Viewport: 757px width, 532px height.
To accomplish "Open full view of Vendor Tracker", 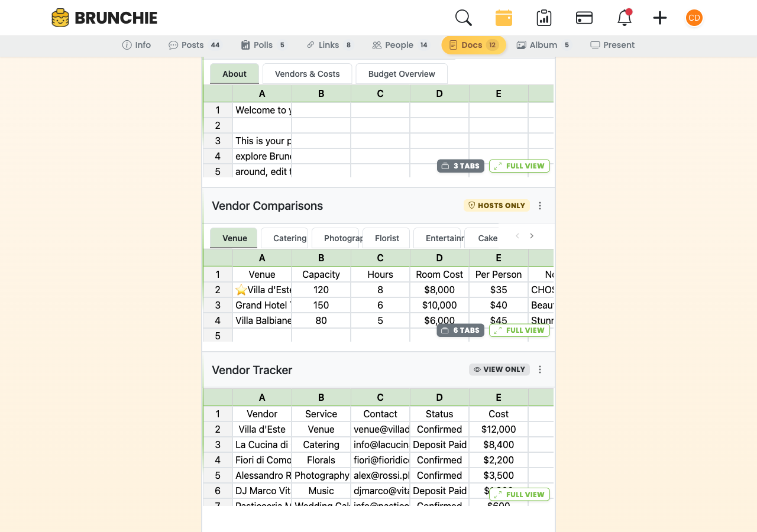I will click(519, 495).
